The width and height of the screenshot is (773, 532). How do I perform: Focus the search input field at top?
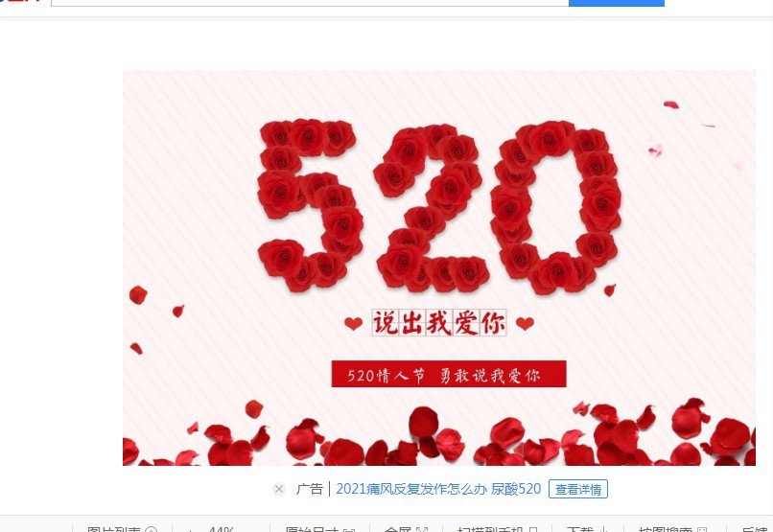tap(310, 3)
